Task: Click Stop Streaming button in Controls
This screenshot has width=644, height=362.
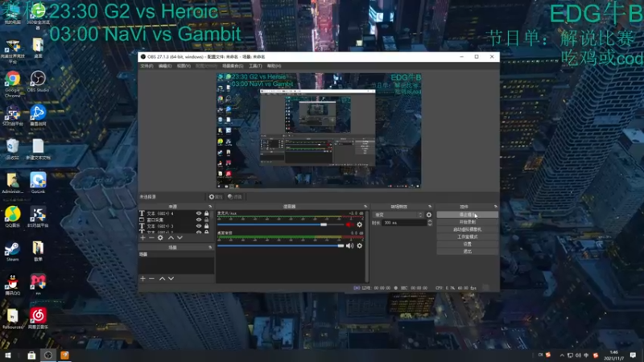Action: [x=468, y=215]
